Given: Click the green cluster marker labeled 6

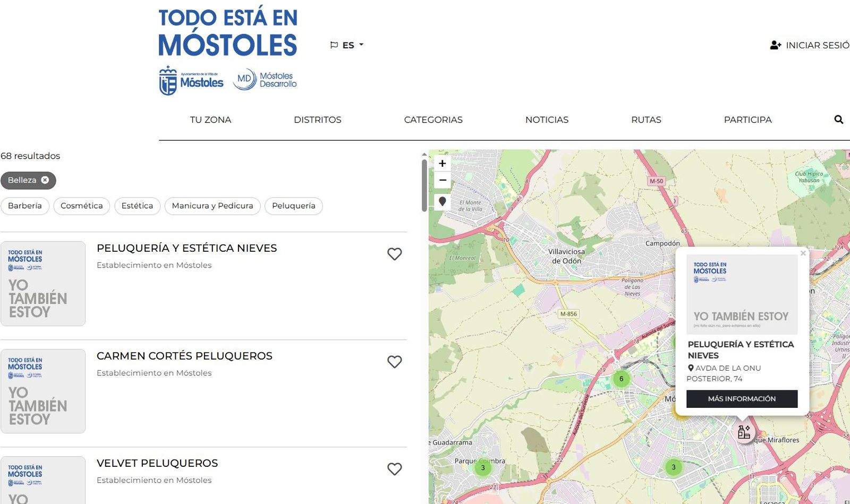Looking at the screenshot, I should pos(621,379).
